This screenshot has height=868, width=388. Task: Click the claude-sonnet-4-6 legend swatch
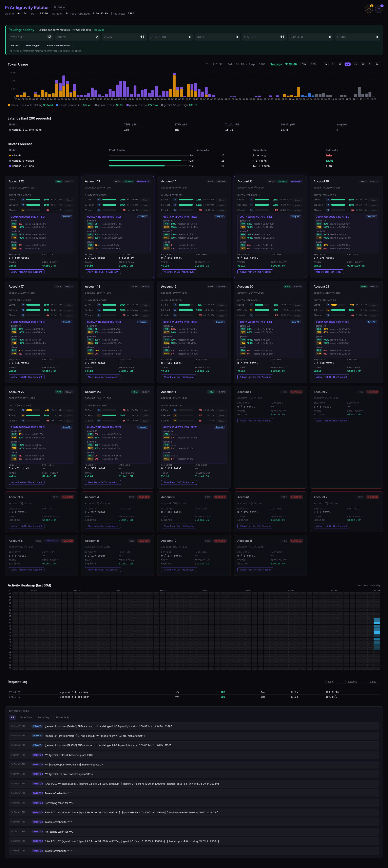pyautogui.click(x=57, y=105)
